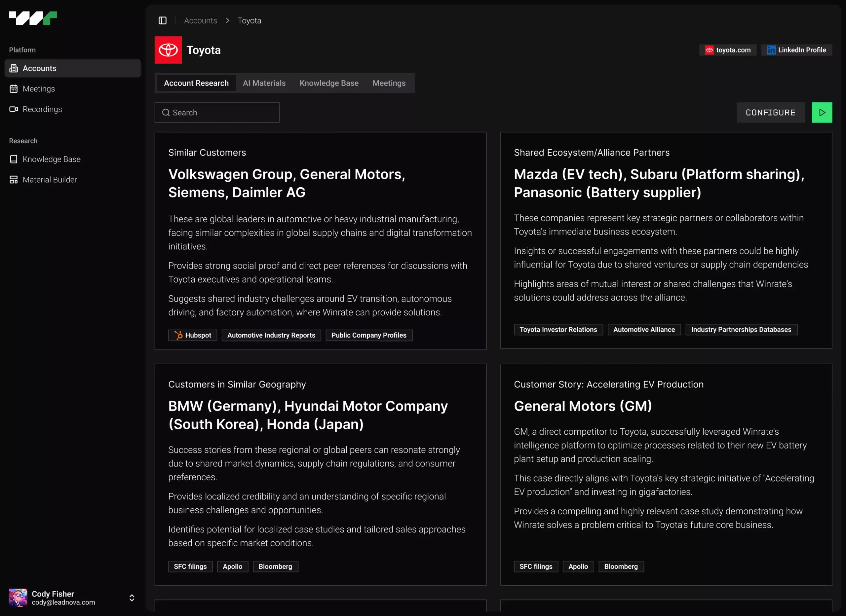Screen dimensions: 846x616
Task: Select the Account Research tab
Action: (196, 83)
